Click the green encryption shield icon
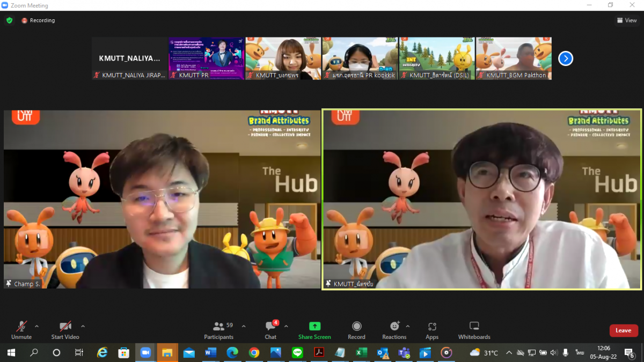The width and height of the screenshot is (644, 362). coord(9,20)
